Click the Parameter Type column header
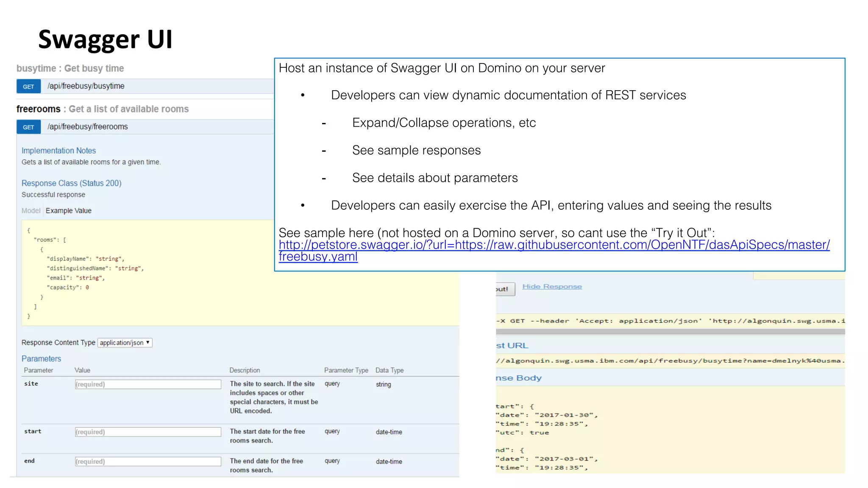 pyautogui.click(x=346, y=370)
